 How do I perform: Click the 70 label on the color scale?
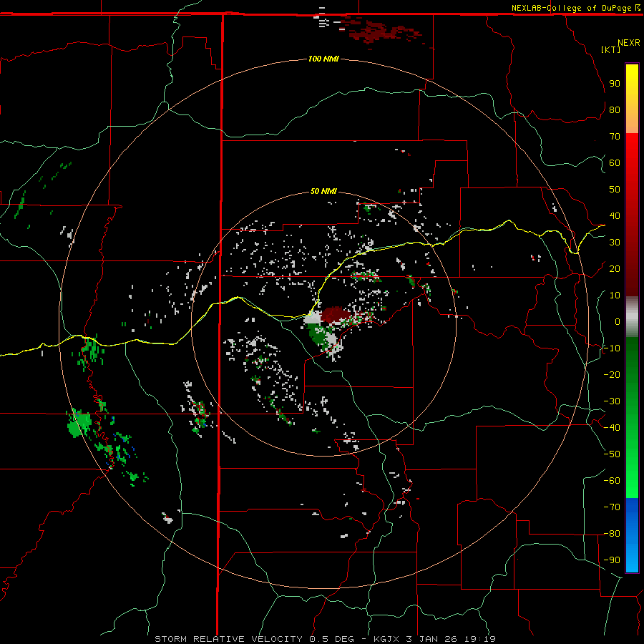pyautogui.click(x=615, y=137)
